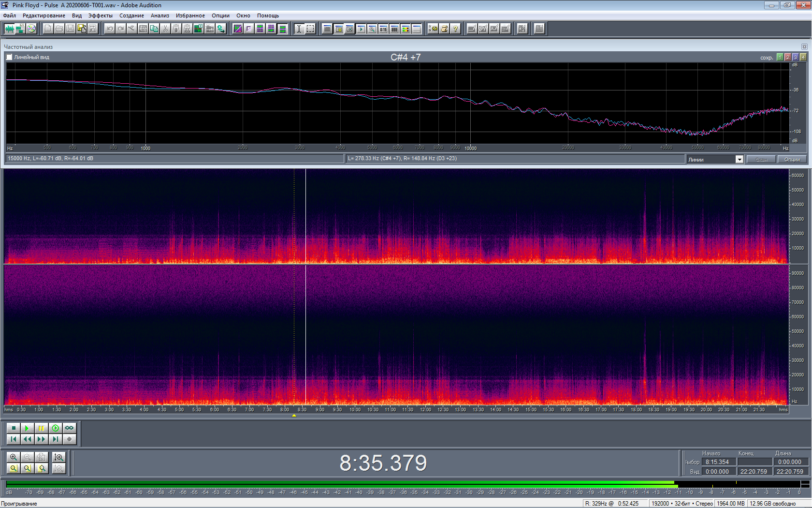
Task: Click the yellow cursor marker on timeline
Action: 294,416
